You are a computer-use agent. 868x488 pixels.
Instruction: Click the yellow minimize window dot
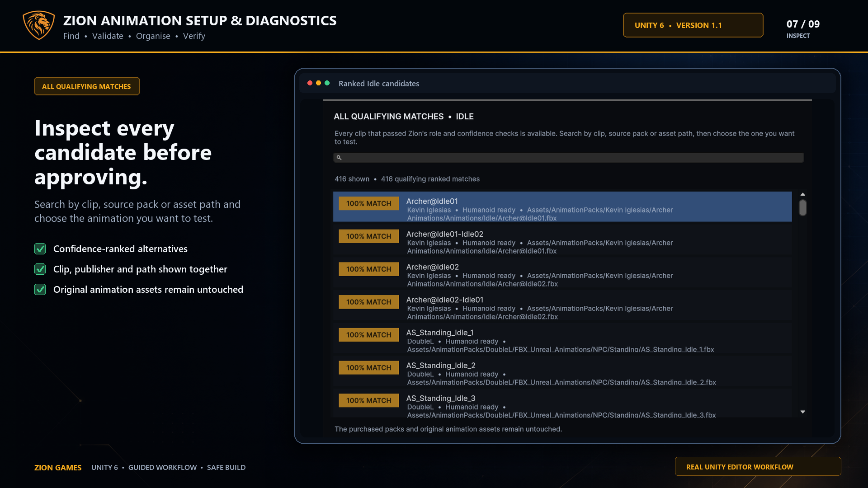[318, 83]
